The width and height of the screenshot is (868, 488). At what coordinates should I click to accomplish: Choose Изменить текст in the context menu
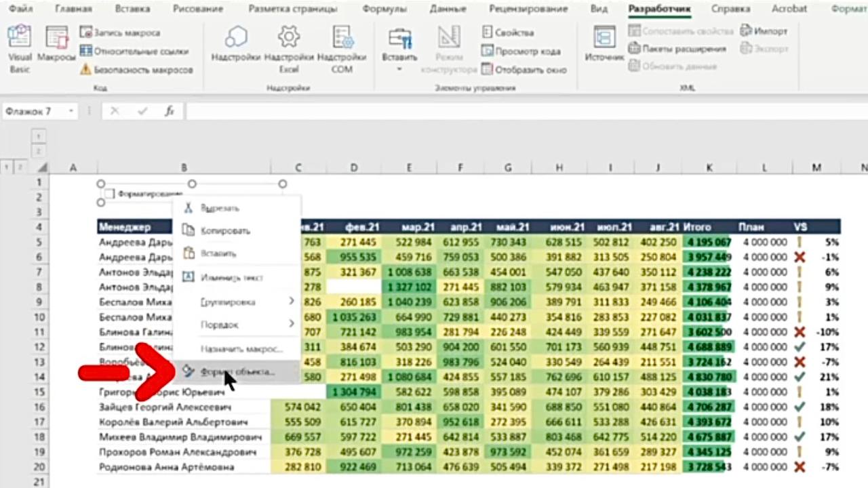[x=235, y=277]
